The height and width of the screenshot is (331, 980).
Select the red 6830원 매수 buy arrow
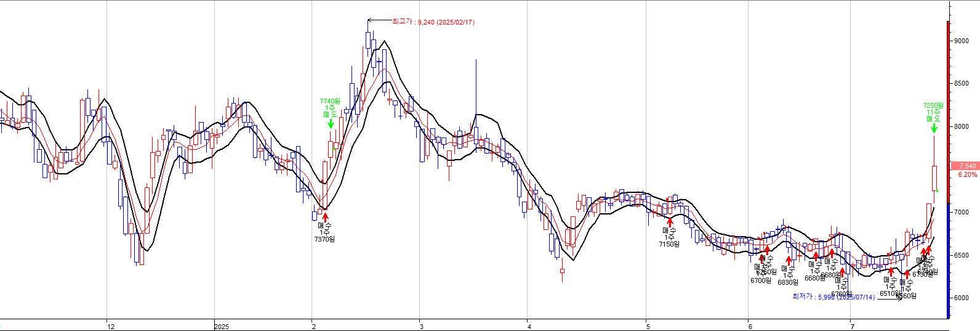tap(789, 261)
